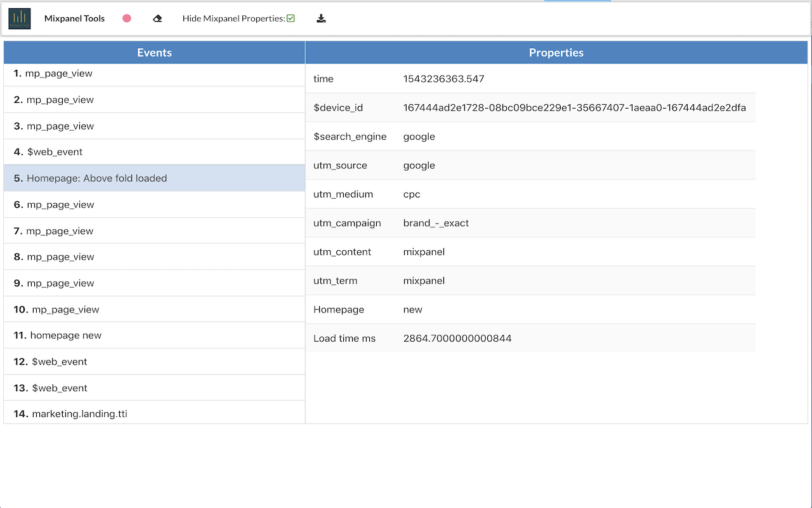Select event 11. homepage new
The image size is (812, 508).
pyautogui.click(x=154, y=335)
